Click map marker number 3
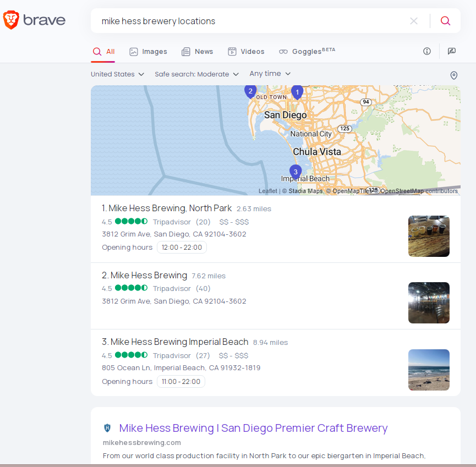The height and width of the screenshot is (467, 476). [296, 172]
